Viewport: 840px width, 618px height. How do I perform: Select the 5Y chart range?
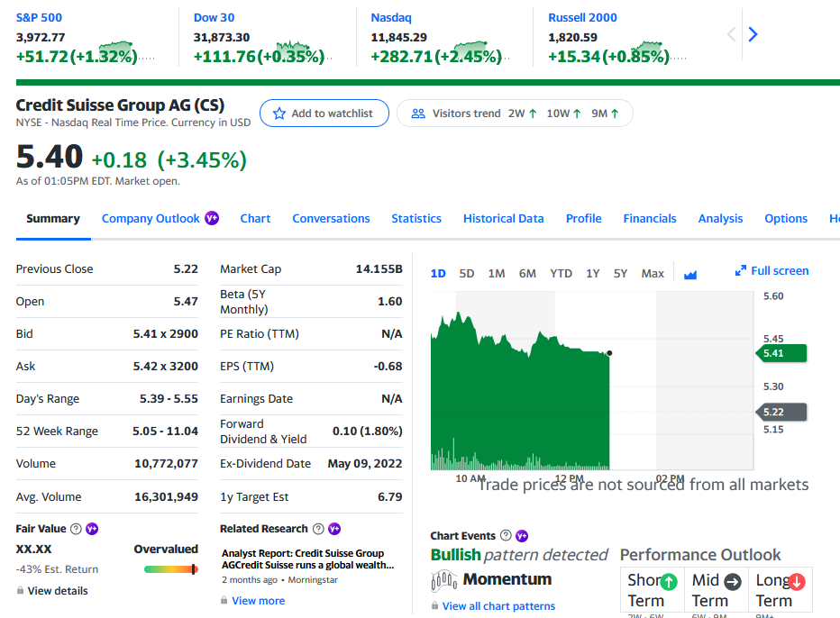click(x=620, y=274)
